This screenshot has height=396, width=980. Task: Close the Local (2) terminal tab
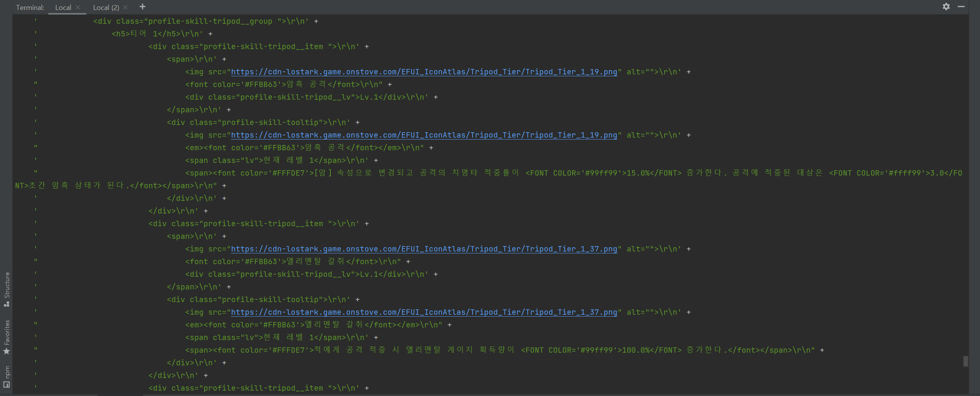click(x=125, y=7)
